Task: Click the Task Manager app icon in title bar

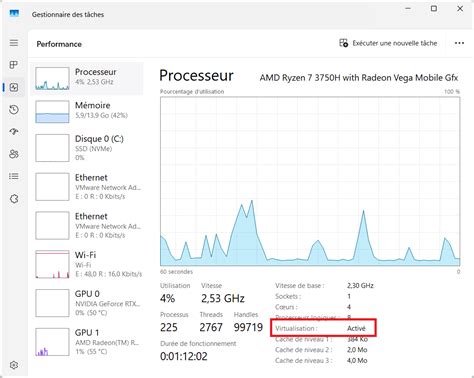Action: pyautogui.click(x=14, y=13)
